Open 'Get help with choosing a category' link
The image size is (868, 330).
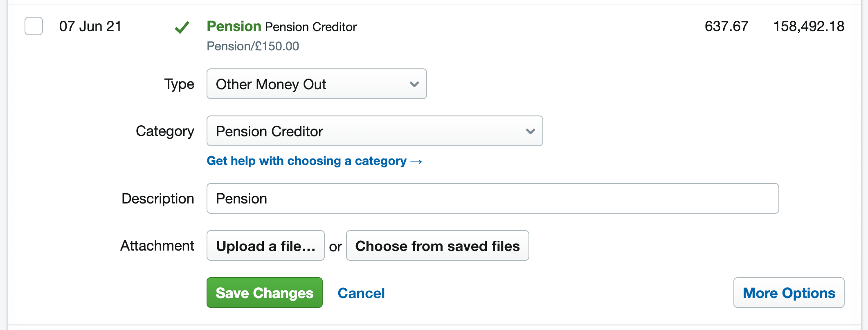[x=314, y=161]
